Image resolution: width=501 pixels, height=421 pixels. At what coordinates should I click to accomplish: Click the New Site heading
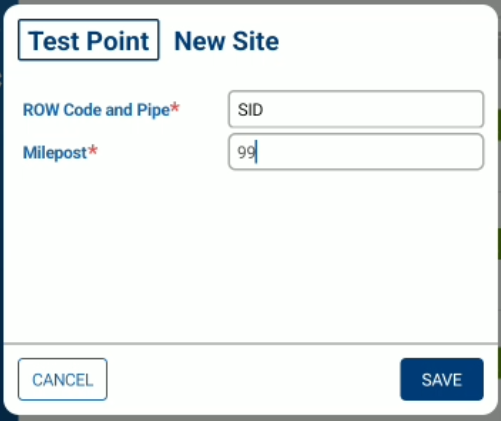(227, 41)
